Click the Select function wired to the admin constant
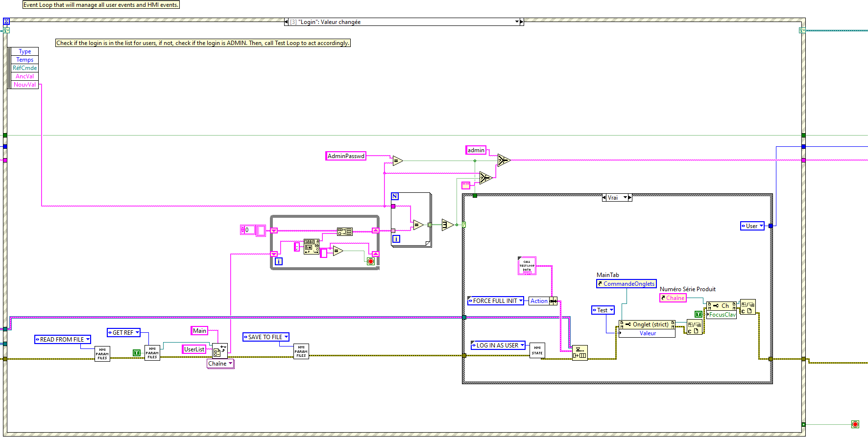The height and width of the screenshot is (439, 868). [504, 160]
